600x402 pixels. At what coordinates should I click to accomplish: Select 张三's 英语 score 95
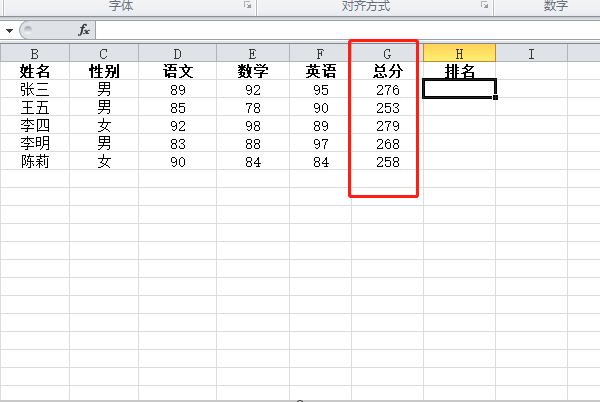[320, 89]
